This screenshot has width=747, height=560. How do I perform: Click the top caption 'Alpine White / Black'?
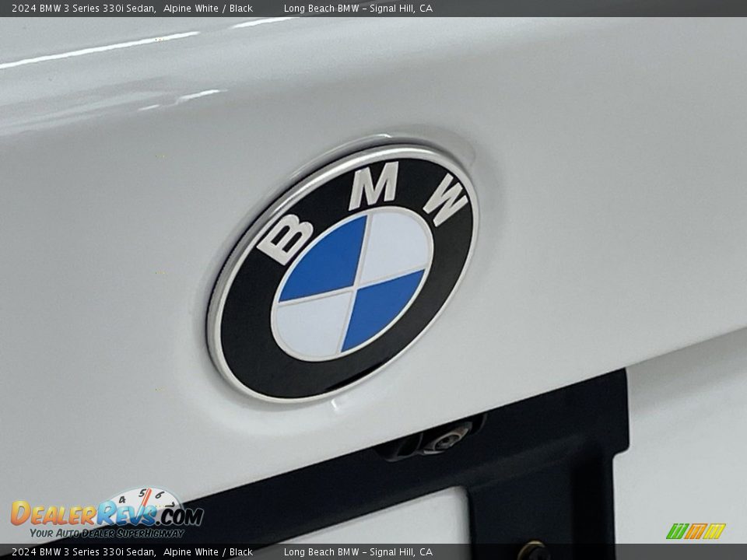(x=209, y=8)
